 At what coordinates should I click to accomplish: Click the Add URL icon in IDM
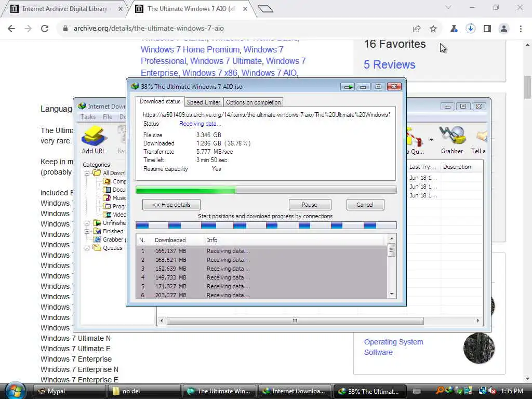click(x=94, y=139)
